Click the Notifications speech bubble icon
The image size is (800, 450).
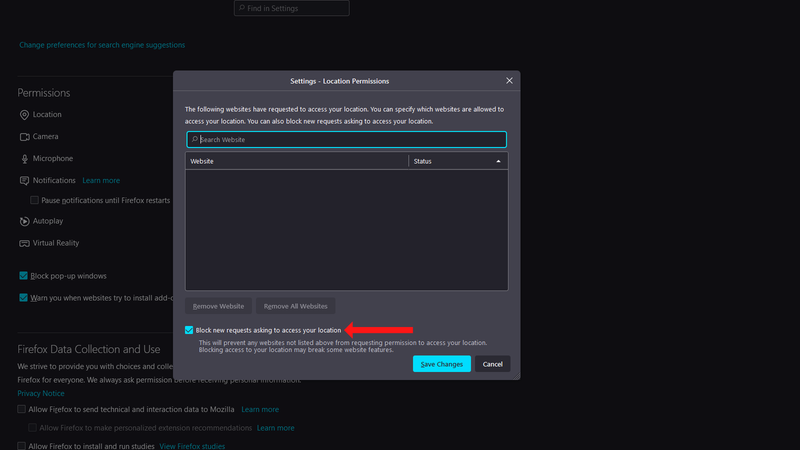[24, 181]
